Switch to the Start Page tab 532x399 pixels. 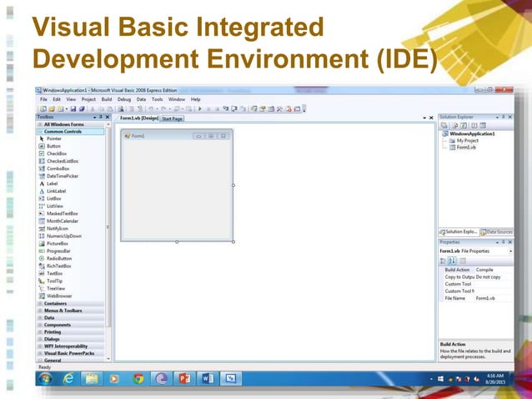pyautogui.click(x=173, y=119)
